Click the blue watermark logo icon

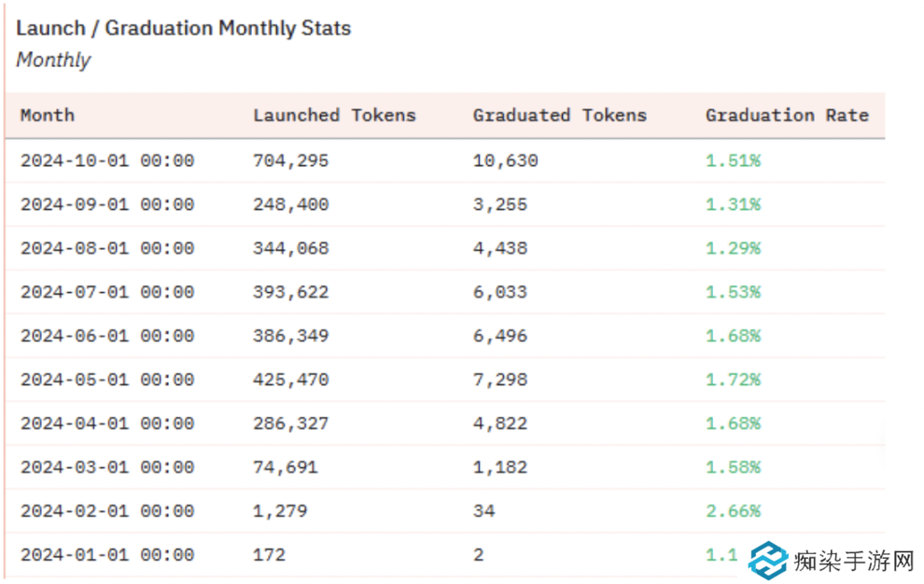[769, 562]
